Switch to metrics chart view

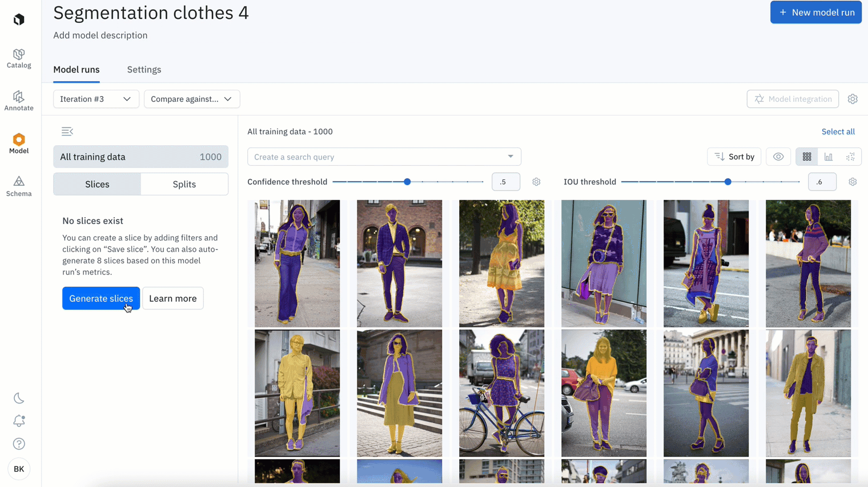click(829, 157)
